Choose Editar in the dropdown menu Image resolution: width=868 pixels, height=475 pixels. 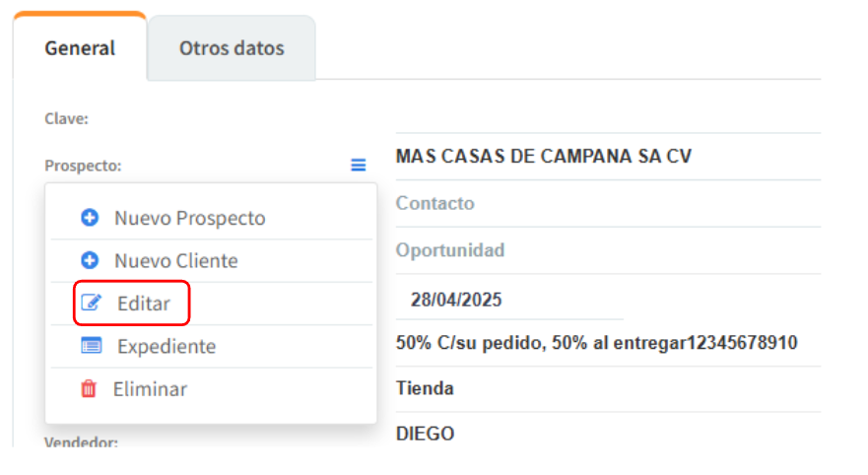pos(143,304)
